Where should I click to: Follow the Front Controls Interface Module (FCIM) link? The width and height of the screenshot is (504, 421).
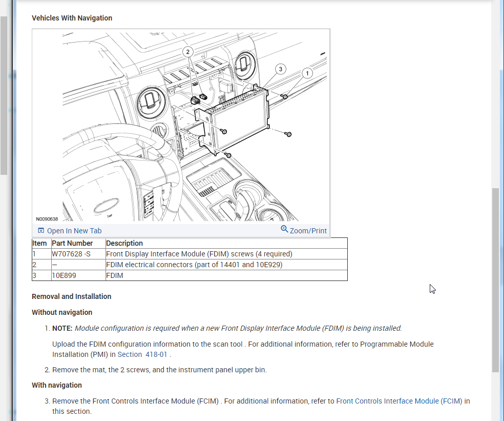click(x=399, y=401)
